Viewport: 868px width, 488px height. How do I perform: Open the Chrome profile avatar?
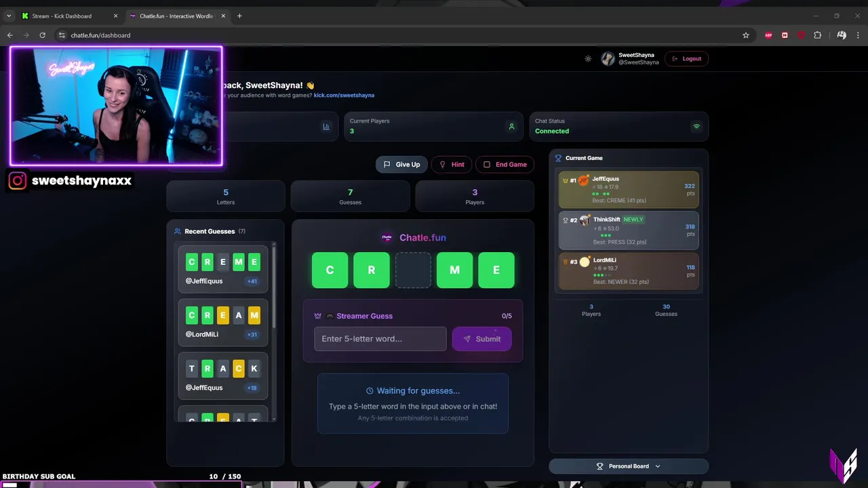(842, 35)
